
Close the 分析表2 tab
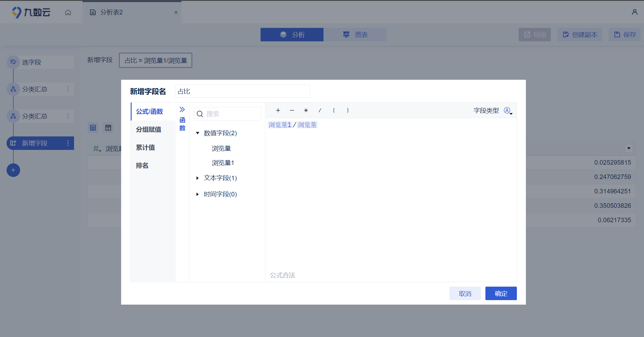point(176,12)
